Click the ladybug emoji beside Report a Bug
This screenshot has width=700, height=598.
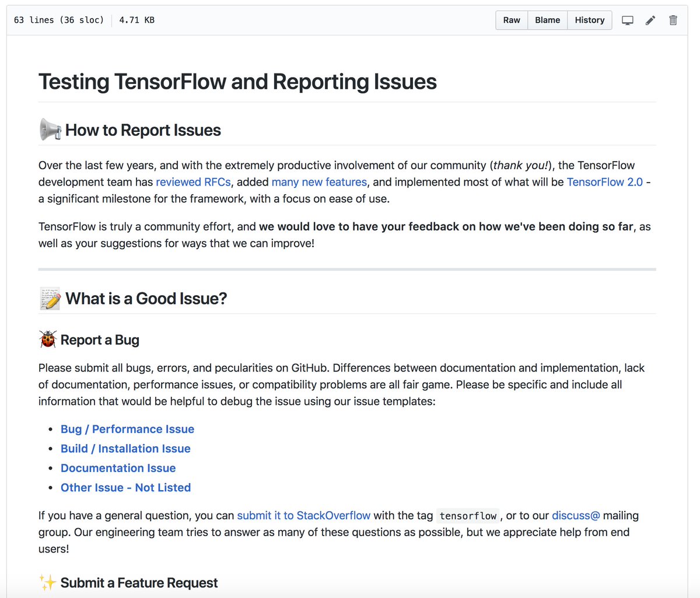coord(48,339)
